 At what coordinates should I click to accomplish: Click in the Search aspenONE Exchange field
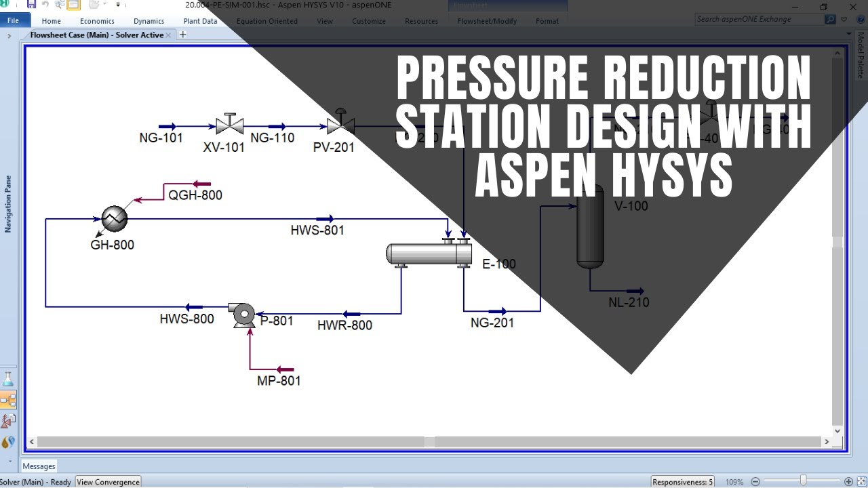[x=759, y=19]
